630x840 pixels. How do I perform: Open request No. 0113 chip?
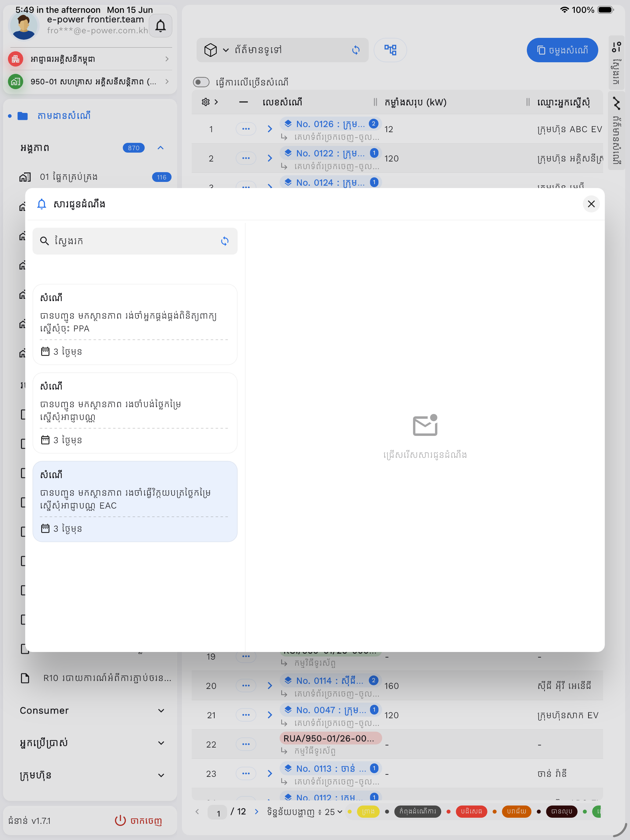(330, 769)
